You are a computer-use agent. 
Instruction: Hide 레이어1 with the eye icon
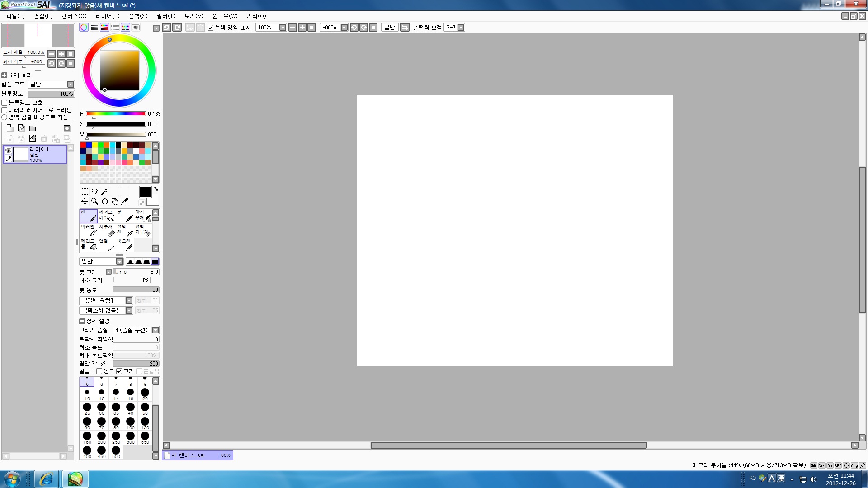coord(8,150)
